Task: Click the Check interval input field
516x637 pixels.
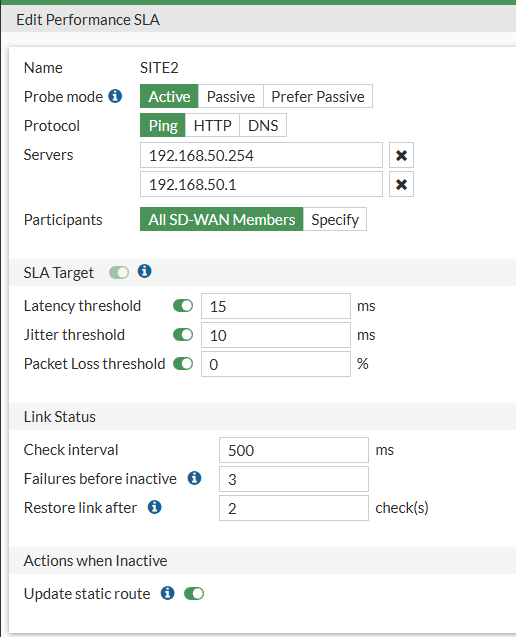Action: 294,450
